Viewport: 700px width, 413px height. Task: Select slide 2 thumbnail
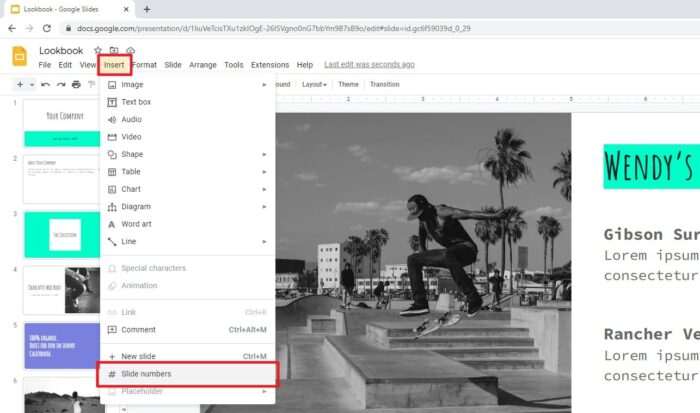point(62,179)
